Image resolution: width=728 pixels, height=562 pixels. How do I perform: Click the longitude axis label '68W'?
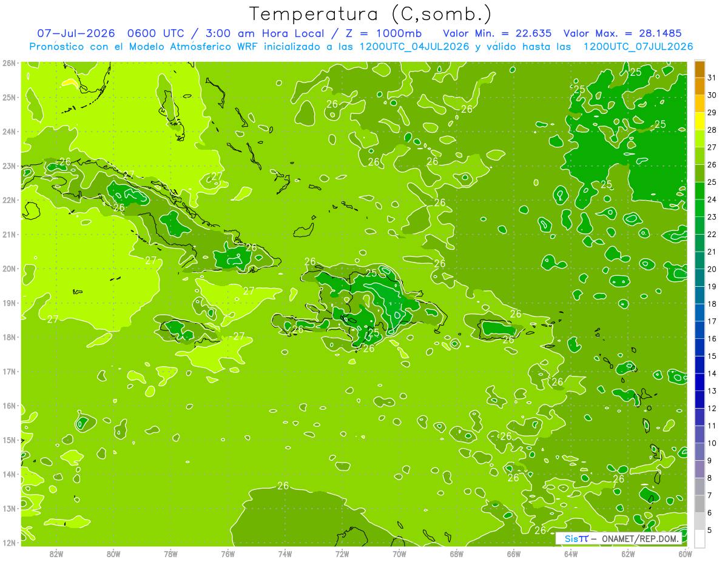coord(457,554)
